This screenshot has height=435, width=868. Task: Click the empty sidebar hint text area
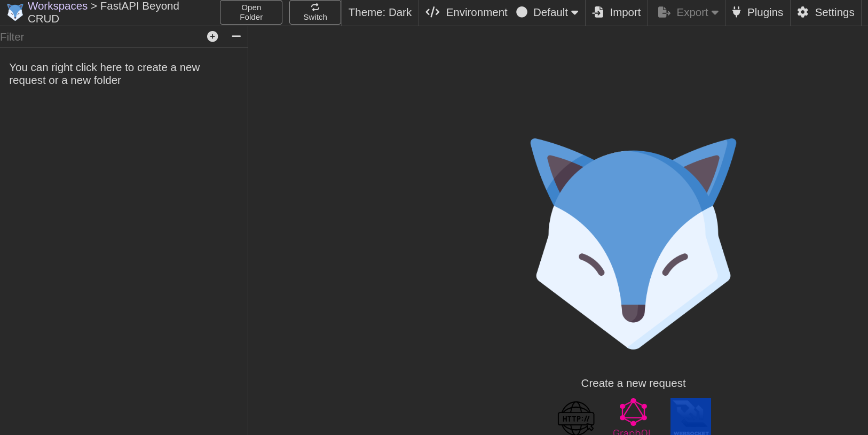[x=105, y=74]
